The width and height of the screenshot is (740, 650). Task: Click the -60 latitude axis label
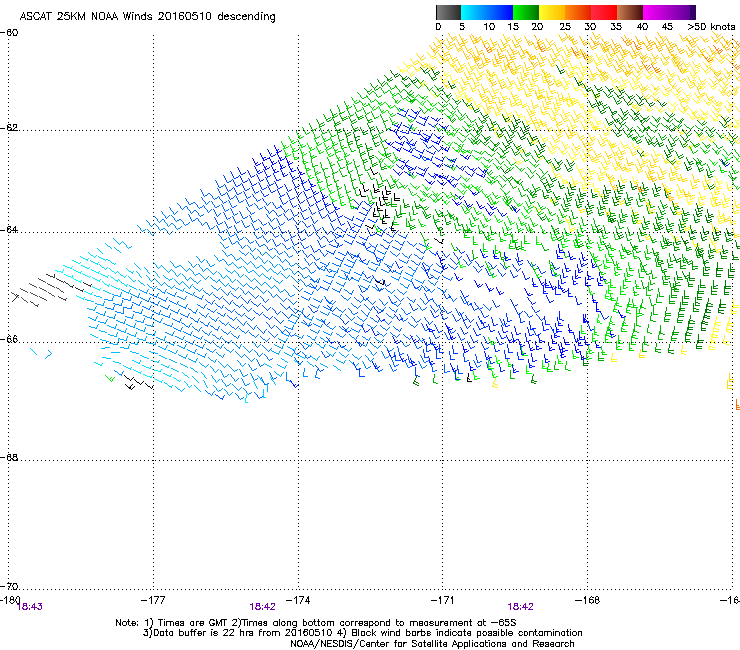click(9, 33)
